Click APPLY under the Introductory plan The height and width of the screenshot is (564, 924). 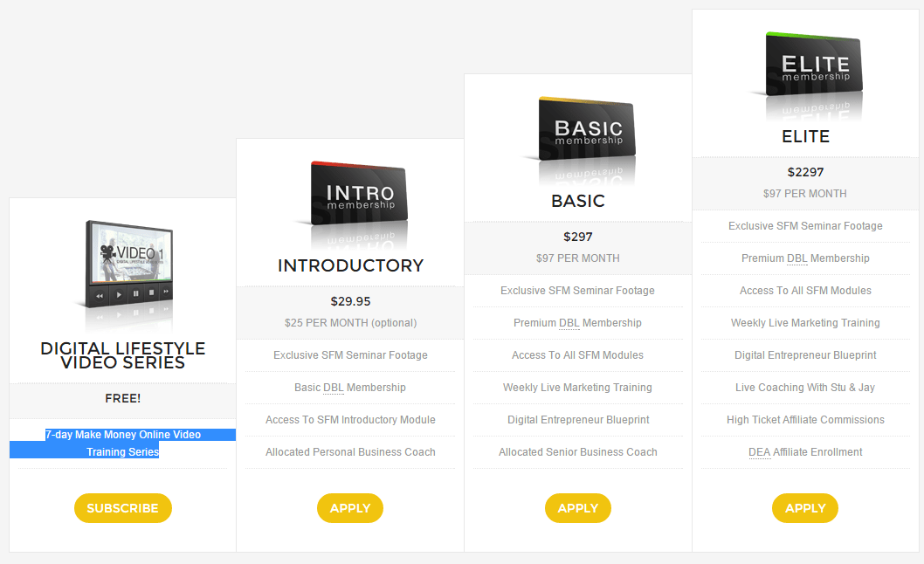tap(350, 508)
